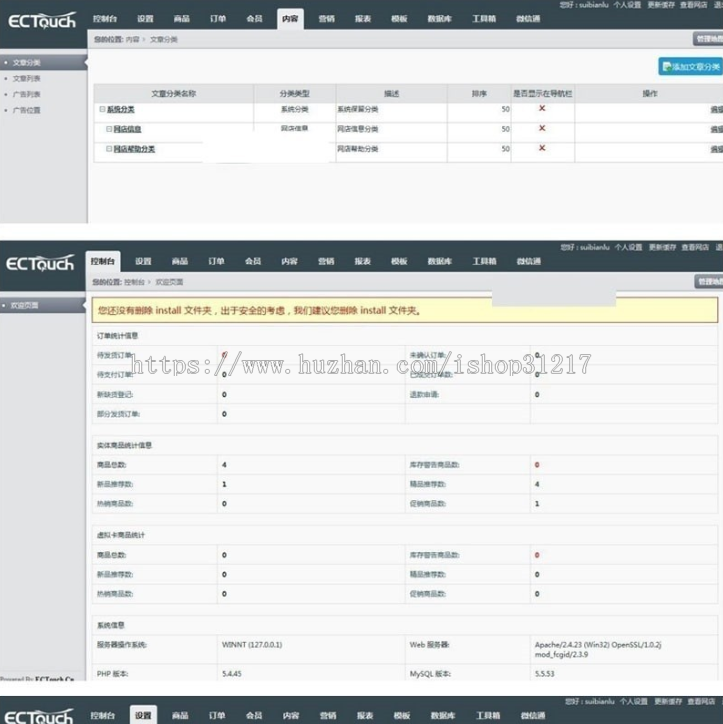Click the 内容 breadcrumb on the article category page
The image size is (723, 724).
(x=133, y=40)
